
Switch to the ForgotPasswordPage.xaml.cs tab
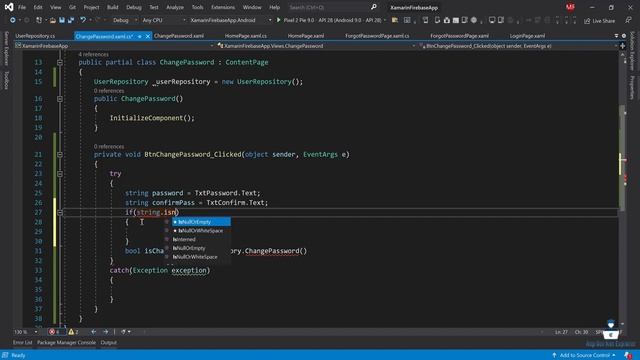pyautogui.click(x=377, y=36)
